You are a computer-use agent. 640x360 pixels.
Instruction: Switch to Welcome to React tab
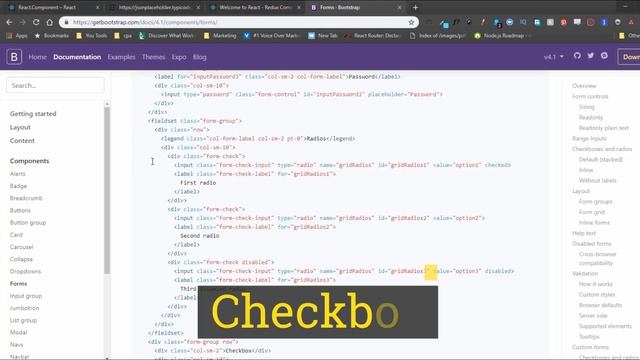255,7
